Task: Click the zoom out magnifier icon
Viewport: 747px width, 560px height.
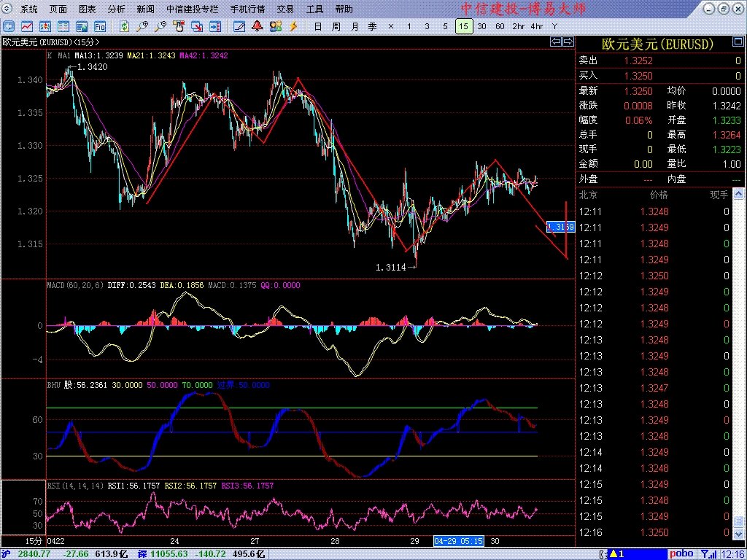Action: [x=160, y=26]
